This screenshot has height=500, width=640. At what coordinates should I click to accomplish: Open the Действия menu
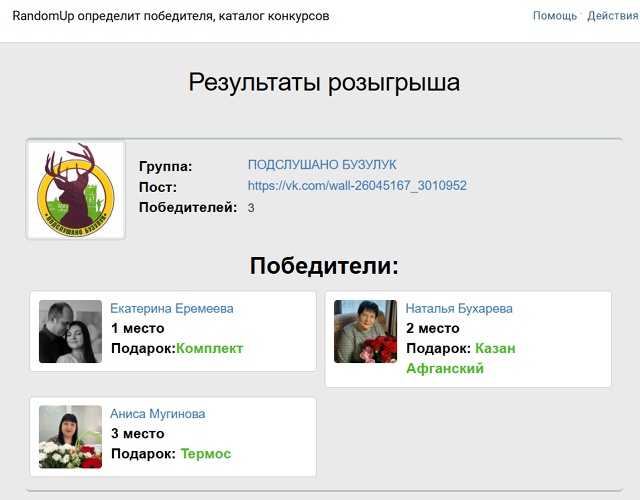(x=613, y=16)
